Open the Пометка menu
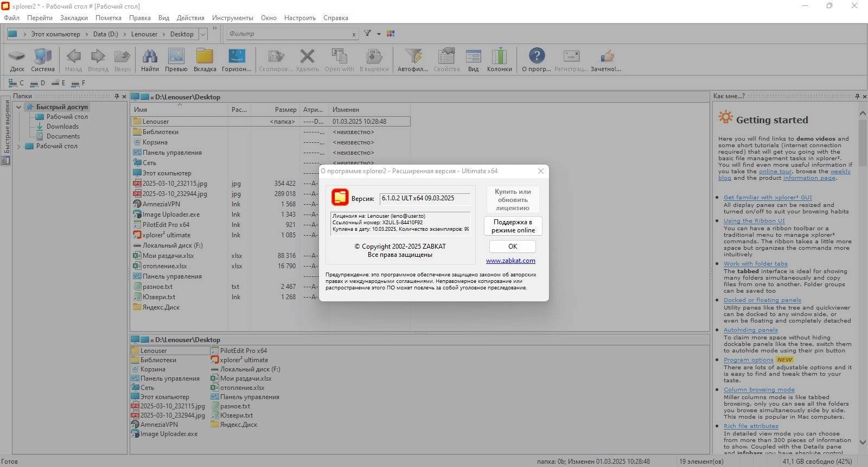The image size is (868, 467). tap(108, 18)
